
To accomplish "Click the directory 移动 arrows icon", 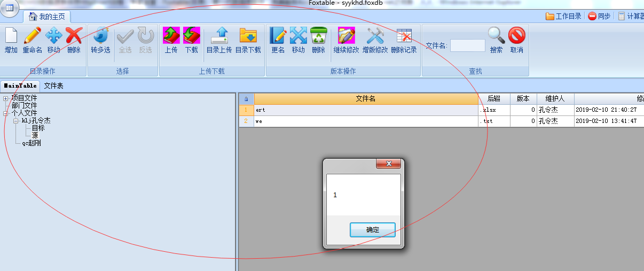I will tap(53, 35).
